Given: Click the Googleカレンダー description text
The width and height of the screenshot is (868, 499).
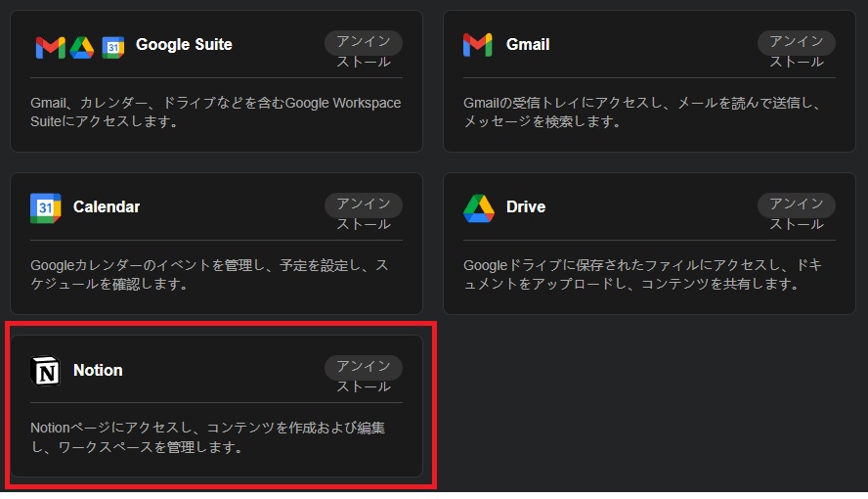Looking at the screenshot, I should click(x=209, y=274).
